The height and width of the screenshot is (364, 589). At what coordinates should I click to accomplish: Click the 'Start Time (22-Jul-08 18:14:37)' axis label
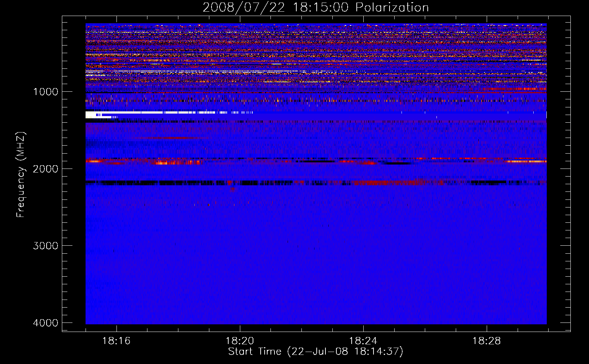point(316,352)
